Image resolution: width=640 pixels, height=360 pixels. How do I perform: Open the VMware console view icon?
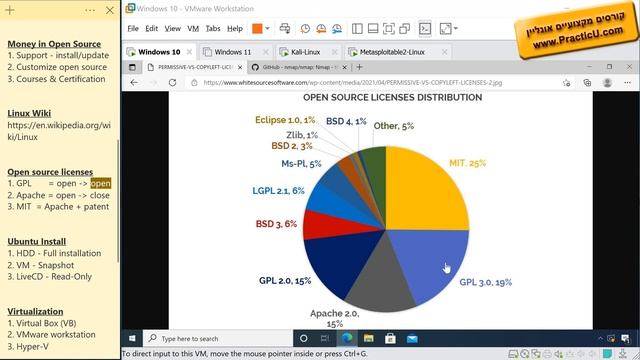tap(425, 29)
